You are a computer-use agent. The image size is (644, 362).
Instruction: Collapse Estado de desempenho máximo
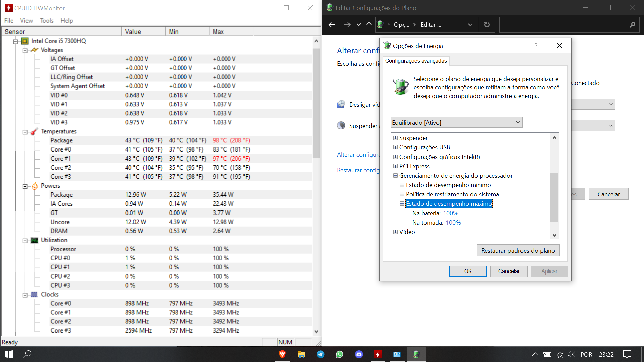(x=402, y=204)
